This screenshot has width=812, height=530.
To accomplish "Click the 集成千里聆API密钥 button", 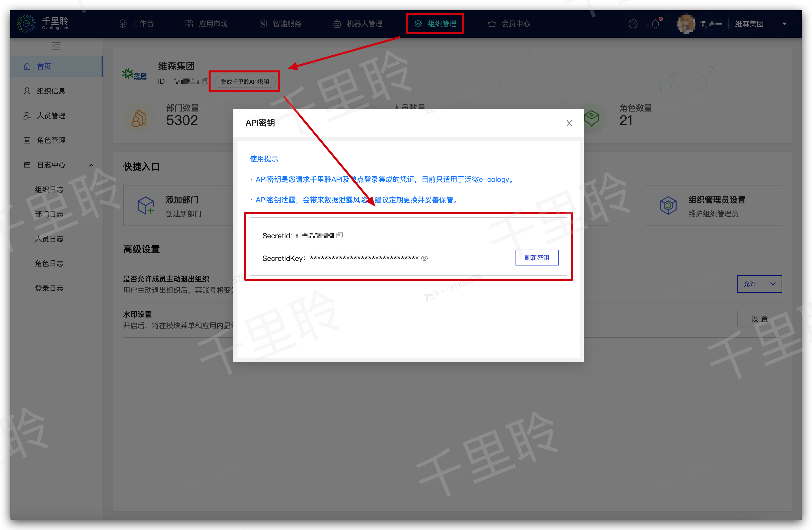I will coord(245,82).
